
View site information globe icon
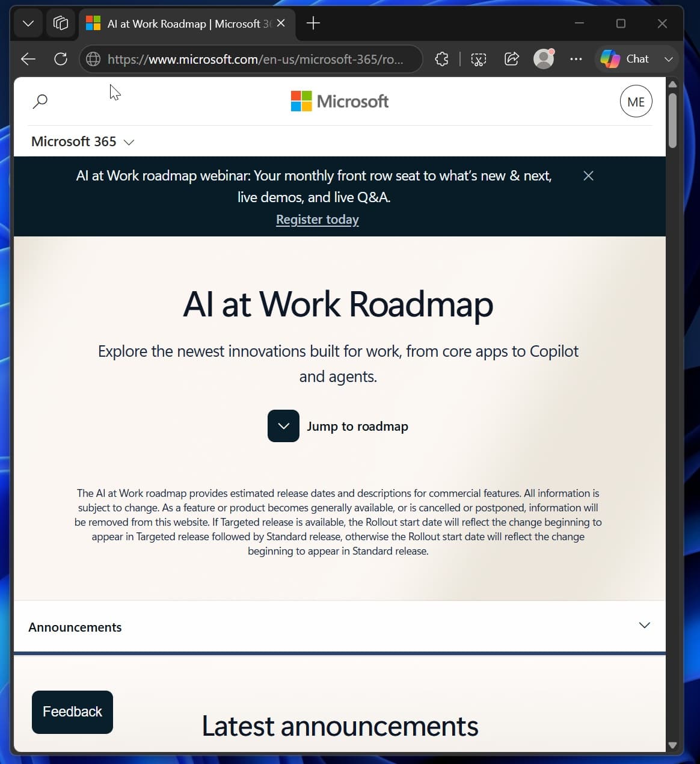tap(93, 59)
